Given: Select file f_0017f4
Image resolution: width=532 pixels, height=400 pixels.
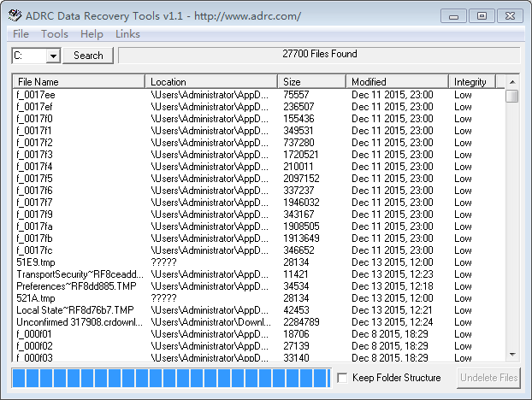Looking at the screenshot, I should [x=34, y=167].
